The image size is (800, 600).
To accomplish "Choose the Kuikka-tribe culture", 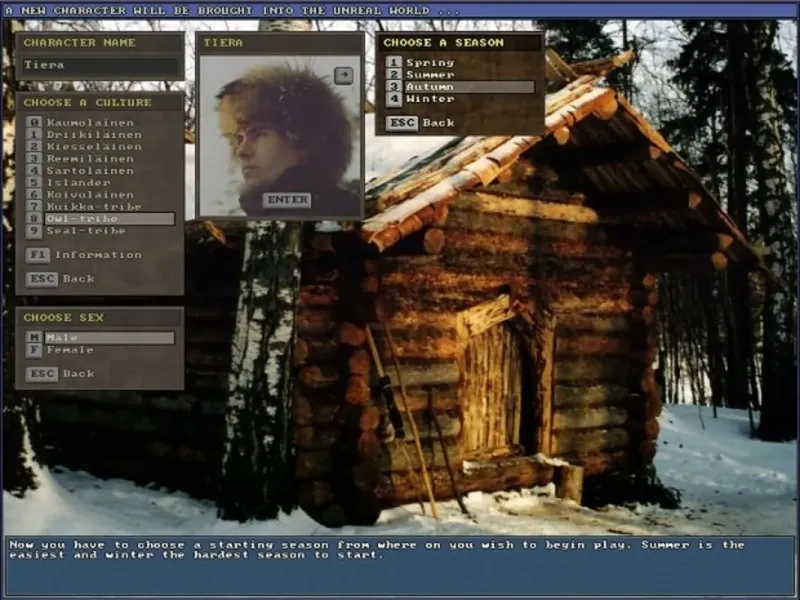I will click(94, 207).
